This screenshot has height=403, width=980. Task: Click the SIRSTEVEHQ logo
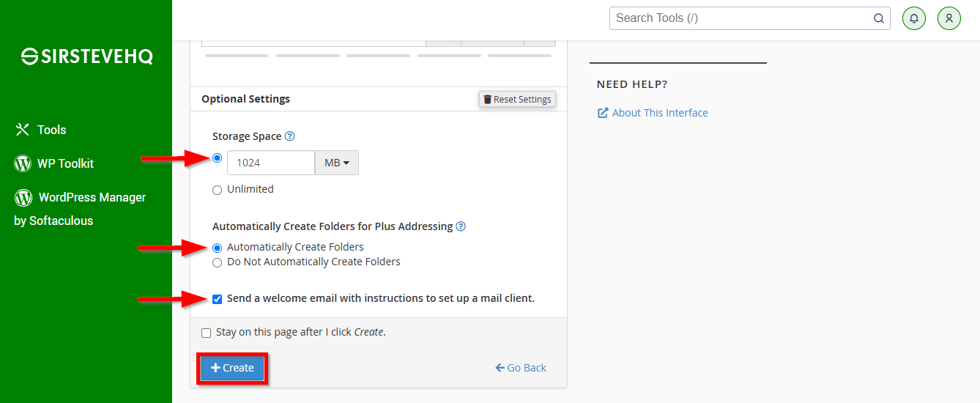tap(86, 56)
